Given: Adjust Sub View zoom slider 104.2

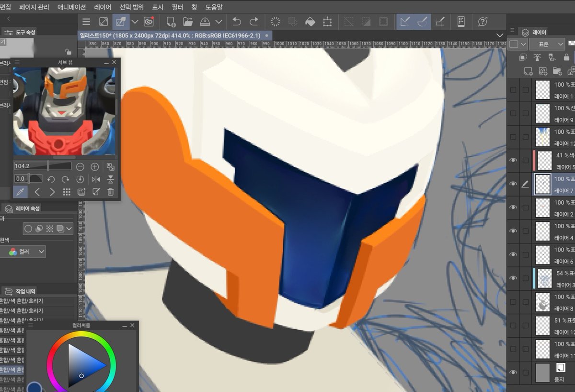Looking at the screenshot, I should click(43, 166).
